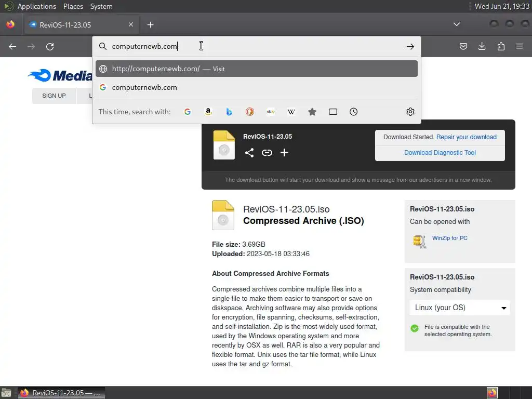Open the Pocket save icon
The image size is (532, 399).
pos(463,46)
